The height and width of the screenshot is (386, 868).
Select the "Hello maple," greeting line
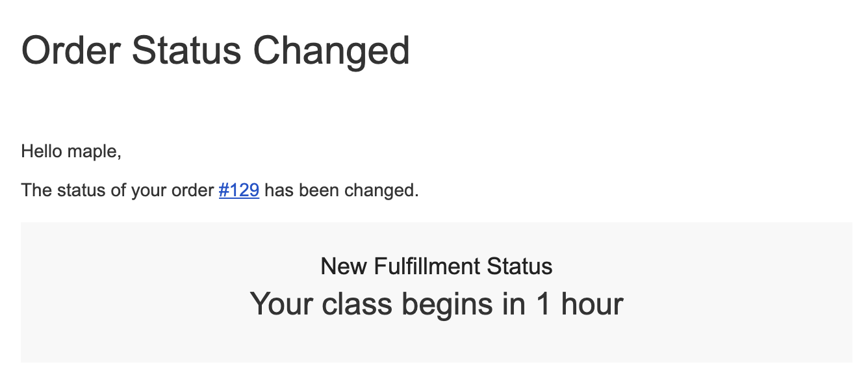click(x=71, y=151)
